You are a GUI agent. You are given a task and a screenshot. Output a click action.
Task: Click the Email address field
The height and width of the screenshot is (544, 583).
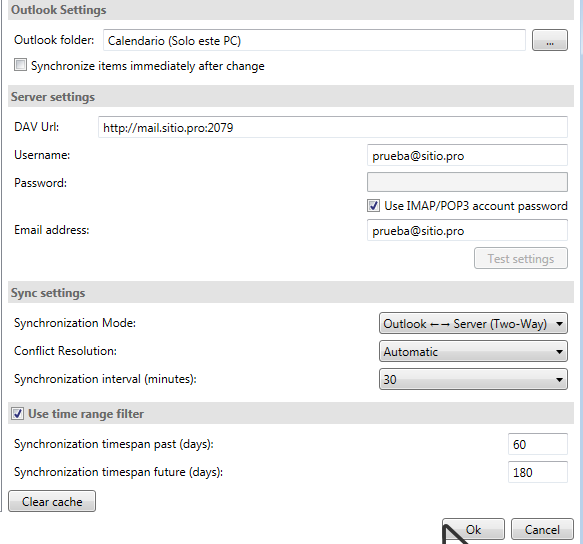[467, 230]
